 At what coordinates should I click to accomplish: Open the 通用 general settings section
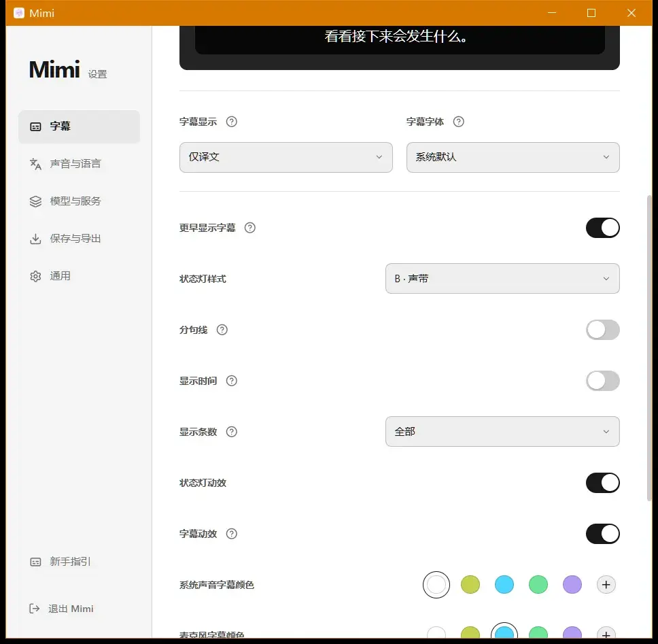[79, 276]
